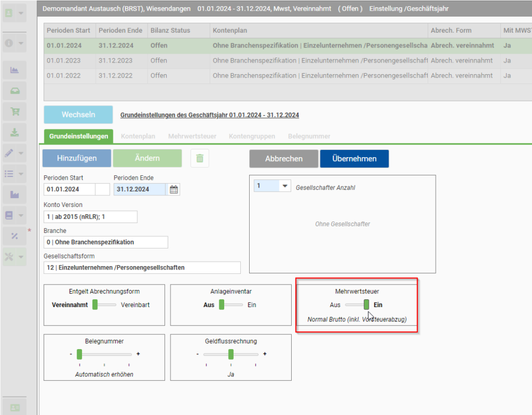
Task: Switch to the Mehrwertsteuer tab
Action: tap(192, 136)
